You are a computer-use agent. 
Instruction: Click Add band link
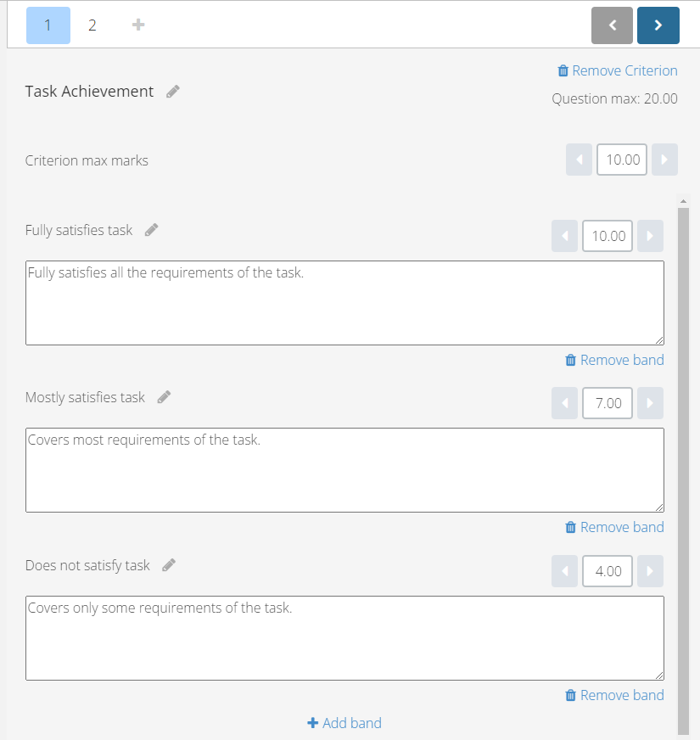(x=344, y=723)
